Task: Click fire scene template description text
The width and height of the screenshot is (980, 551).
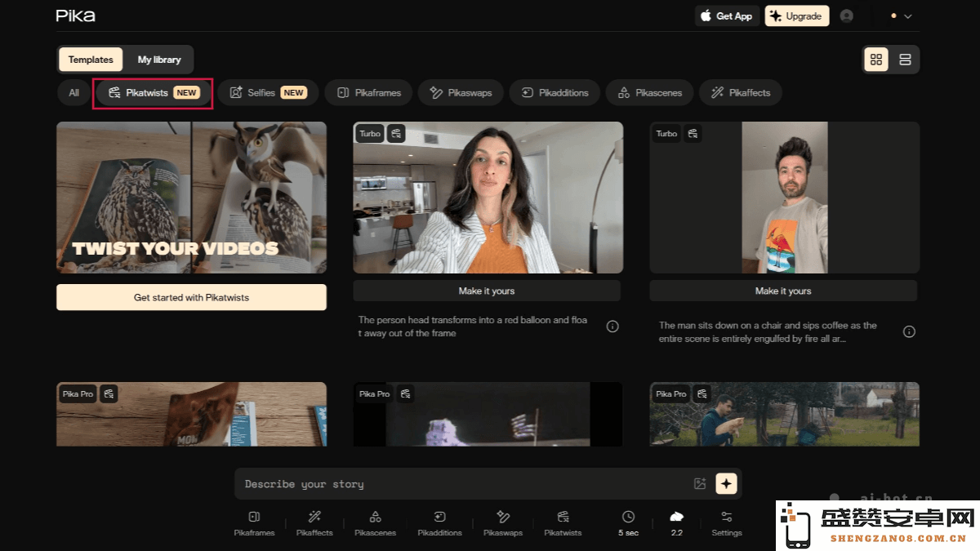Action: click(x=768, y=331)
